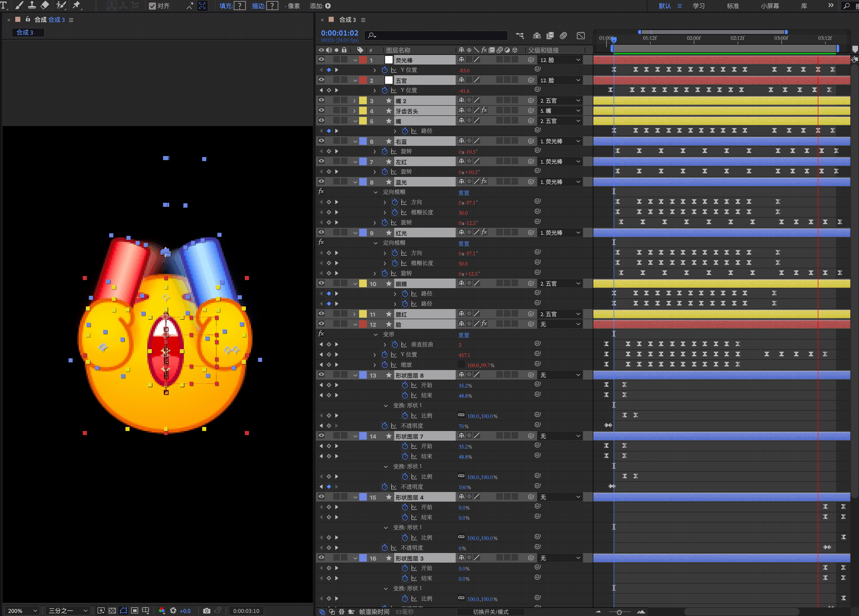Switch to the 学习 workspace
859x616 pixels.
pyautogui.click(x=698, y=6)
